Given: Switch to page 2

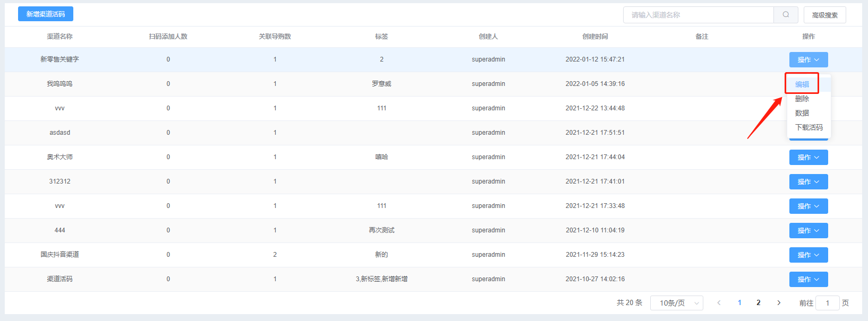Looking at the screenshot, I should 759,303.
